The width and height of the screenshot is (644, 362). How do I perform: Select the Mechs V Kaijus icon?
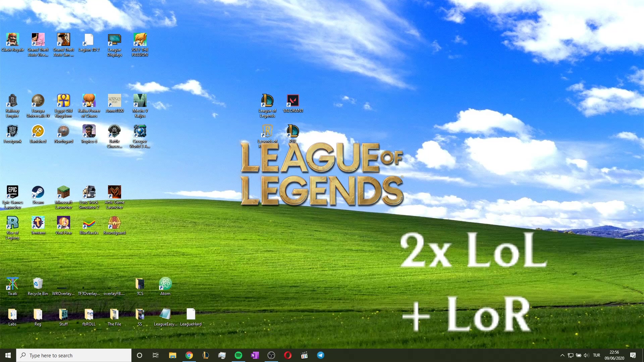[140, 106]
